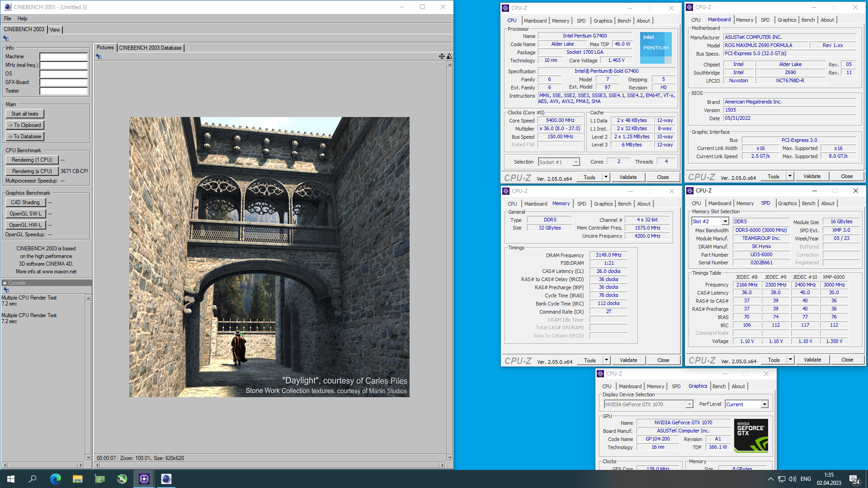Switch to the CPU-Z taskbar icon
The height and width of the screenshot is (488, 868).
point(144,479)
